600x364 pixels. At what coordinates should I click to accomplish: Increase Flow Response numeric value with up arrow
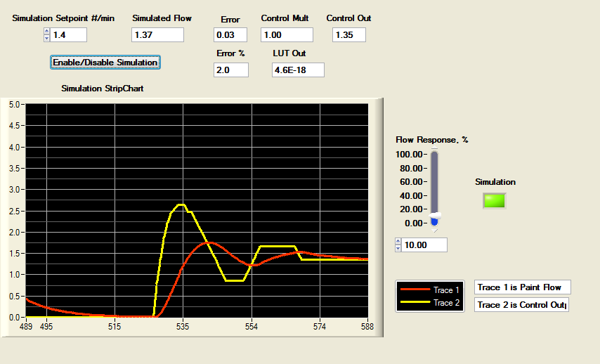pyautogui.click(x=398, y=242)
